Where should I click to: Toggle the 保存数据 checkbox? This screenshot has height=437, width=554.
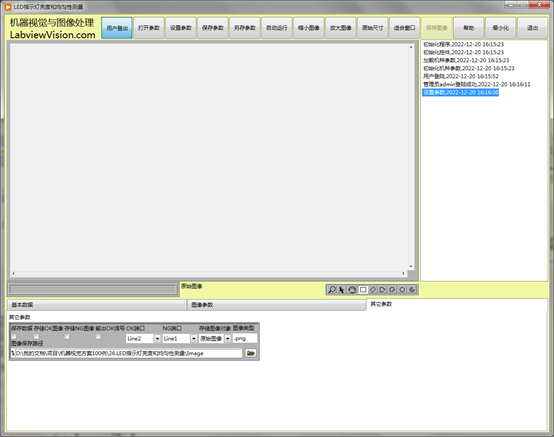click(x=14, y=337)
